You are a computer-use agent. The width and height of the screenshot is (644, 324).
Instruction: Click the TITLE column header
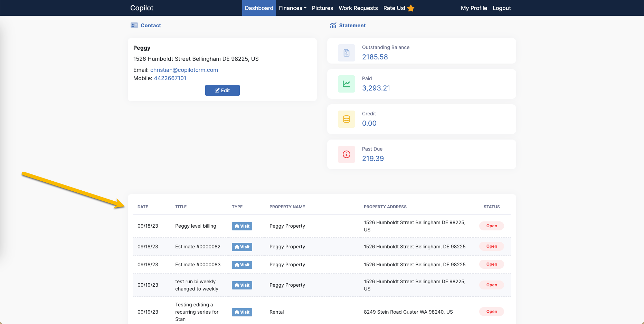181,207
